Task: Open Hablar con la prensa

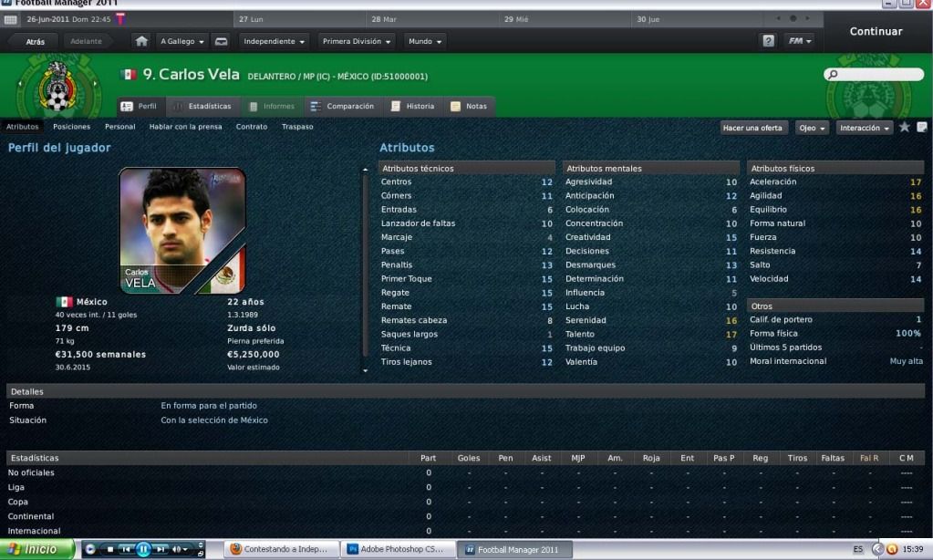Action: click(185, 127)
